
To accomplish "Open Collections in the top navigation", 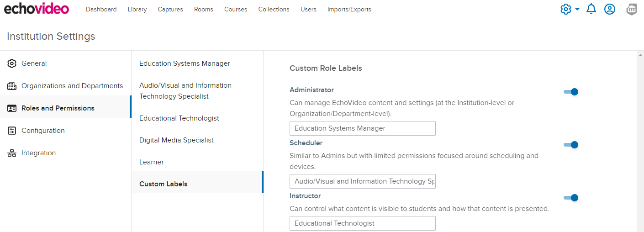I will (274, 9).
